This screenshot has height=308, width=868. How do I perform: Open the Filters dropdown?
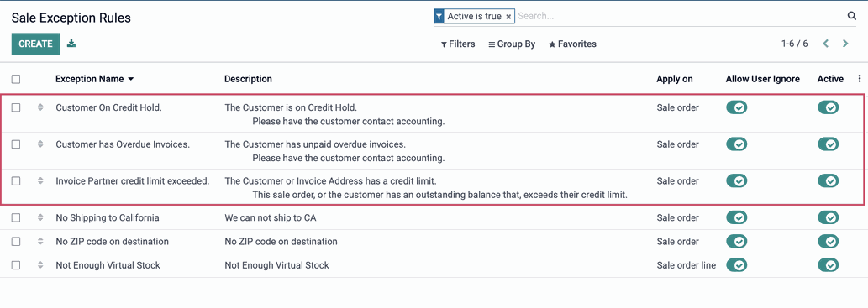click(x=458, y=44)
